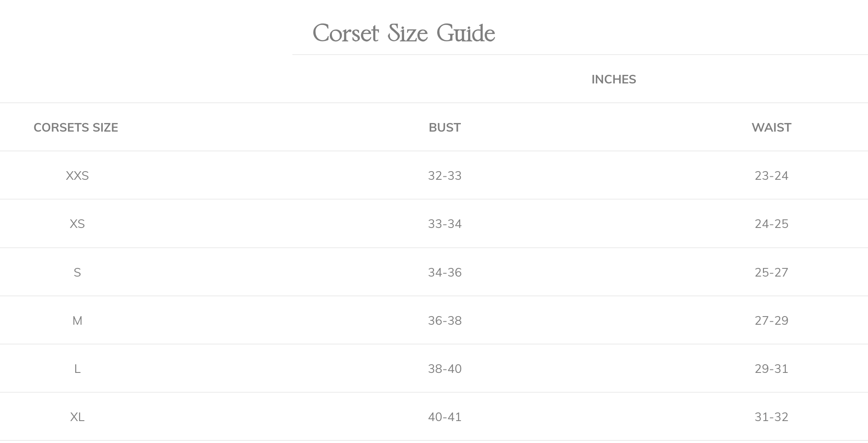Click waist value 24-25
This screenshot has height=443, width=868.
(771, 224)
